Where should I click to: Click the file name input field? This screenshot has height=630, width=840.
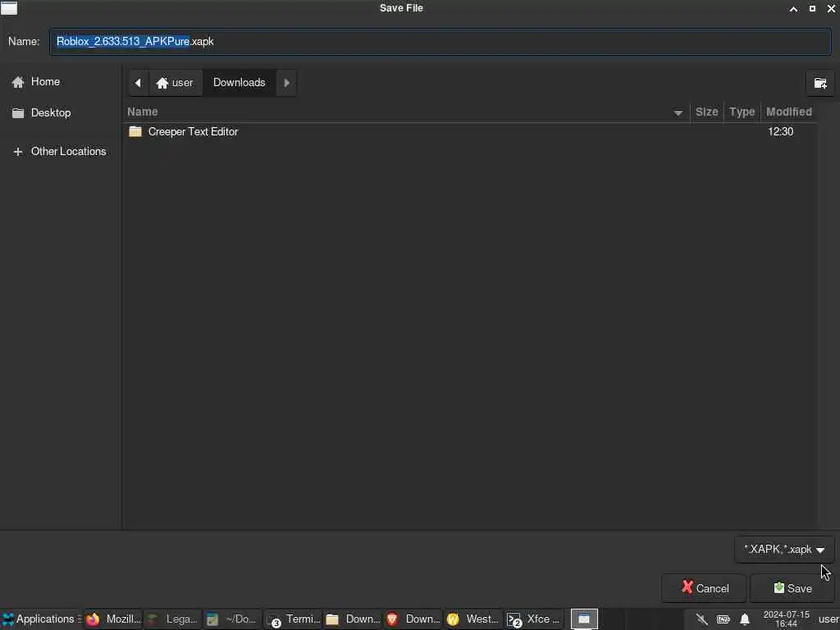pyautogui.click(x=440, y=41)
